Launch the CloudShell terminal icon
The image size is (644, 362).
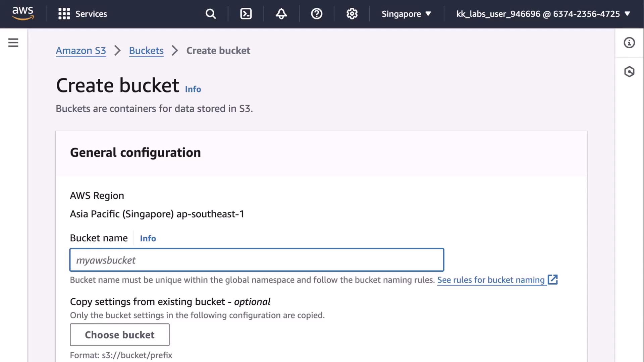pos(246,14)
